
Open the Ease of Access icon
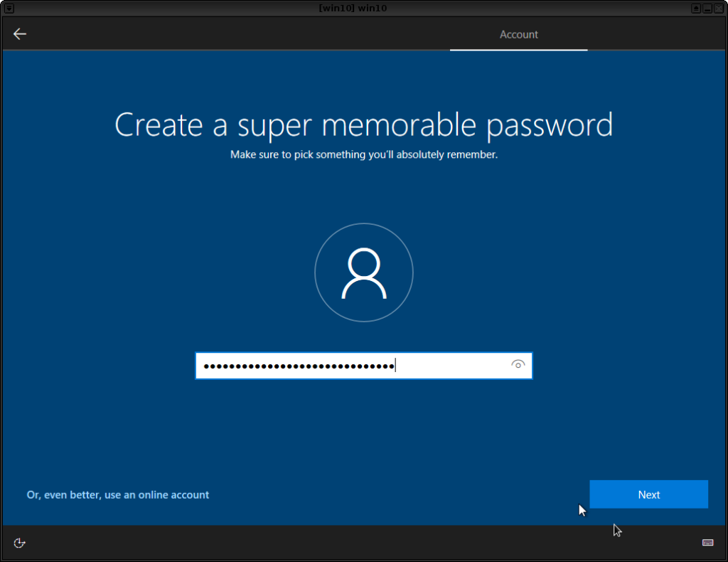(19, 543)
